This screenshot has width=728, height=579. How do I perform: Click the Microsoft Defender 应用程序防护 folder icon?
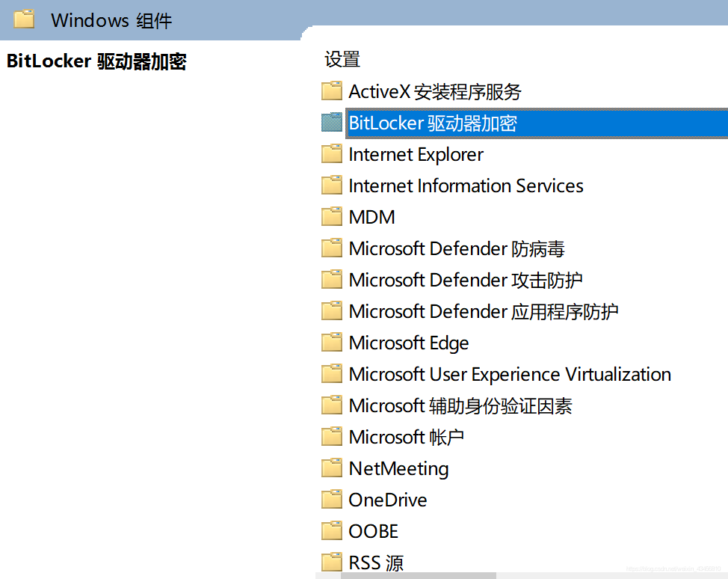[x=332, y=311]
